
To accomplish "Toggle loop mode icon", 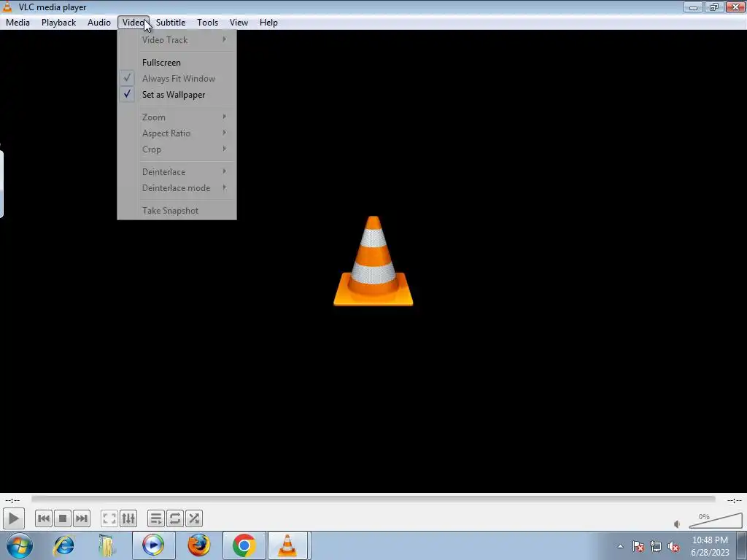I will 175,518.
